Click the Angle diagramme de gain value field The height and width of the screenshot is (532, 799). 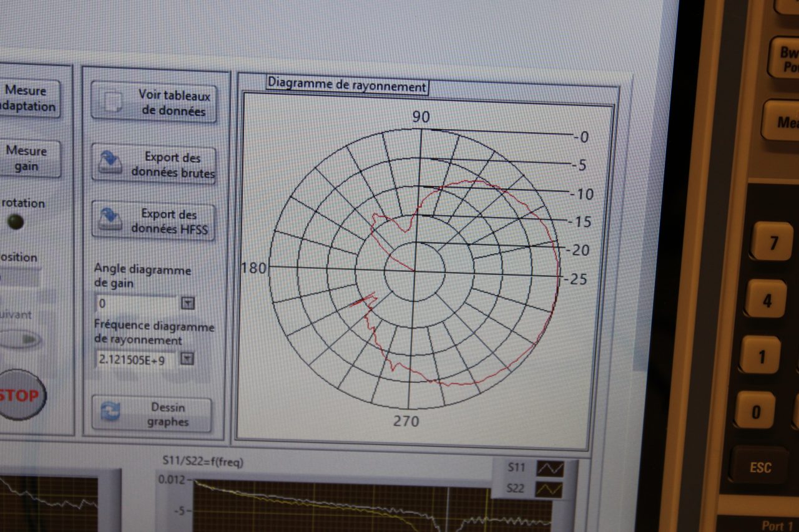point(136,303)
